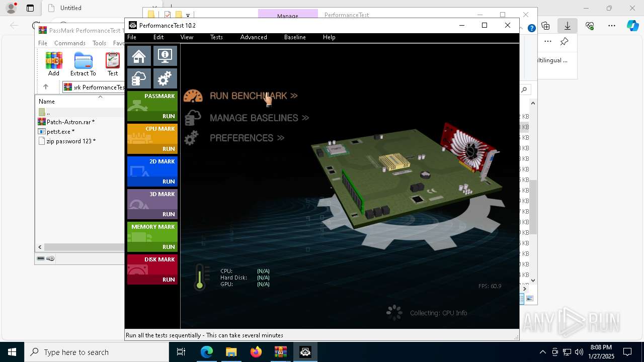Run the DISK MARK test tile
The height and width of the screenshot is (362, 644).
coord(152,269)
